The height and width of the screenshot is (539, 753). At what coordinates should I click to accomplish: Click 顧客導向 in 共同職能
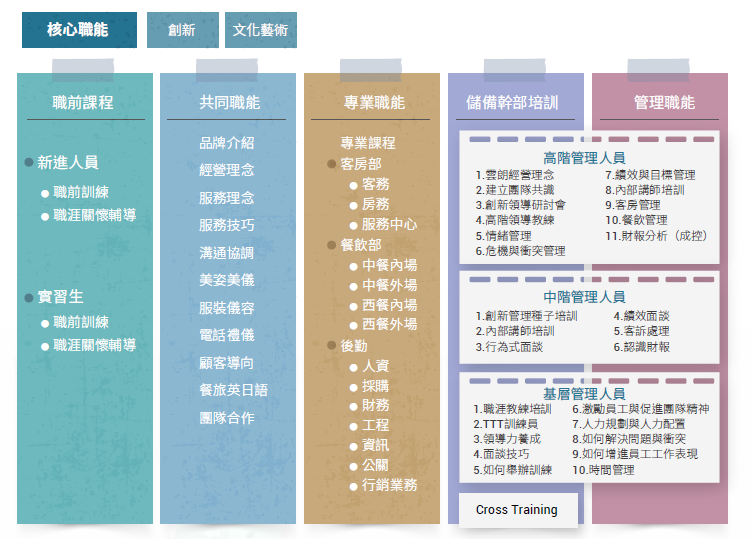pos(227,363)
